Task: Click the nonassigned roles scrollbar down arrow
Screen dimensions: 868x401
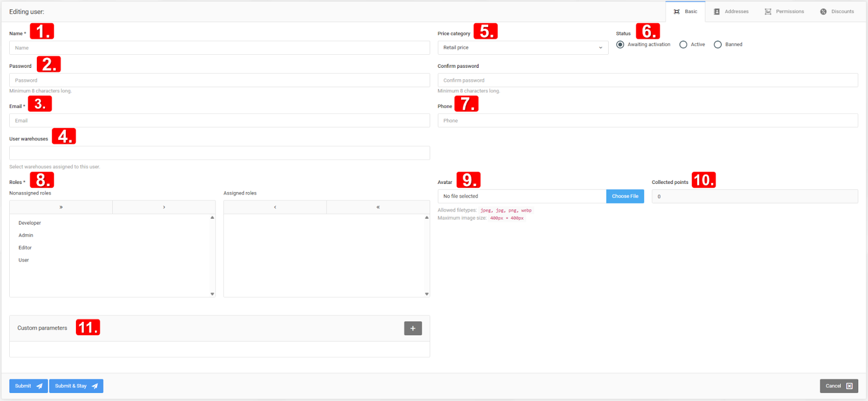Action: [x=212, y=294]
